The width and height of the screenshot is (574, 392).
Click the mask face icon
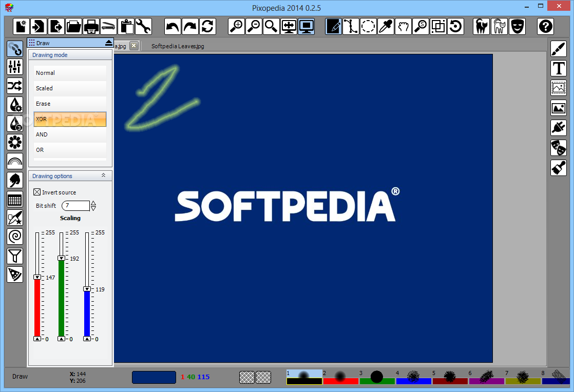517,26
